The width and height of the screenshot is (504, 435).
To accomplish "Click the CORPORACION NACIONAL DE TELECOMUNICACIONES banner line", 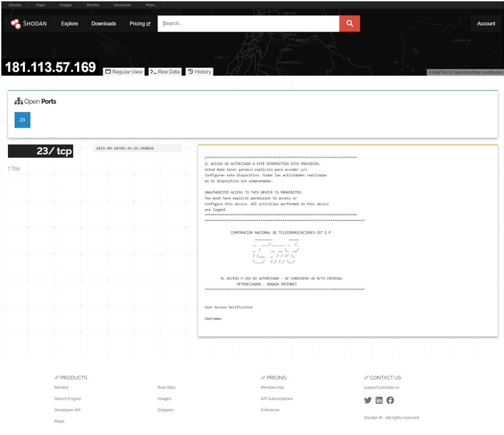I will click(x=281, y=232).
